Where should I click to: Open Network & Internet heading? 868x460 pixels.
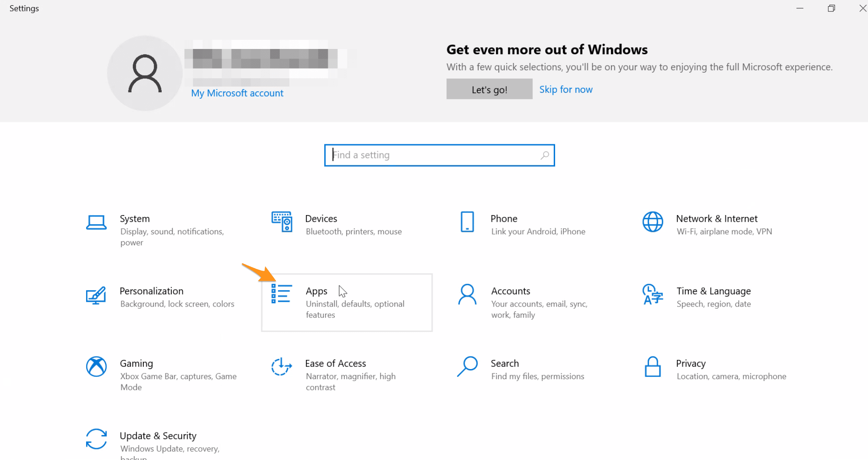point(716,219)
